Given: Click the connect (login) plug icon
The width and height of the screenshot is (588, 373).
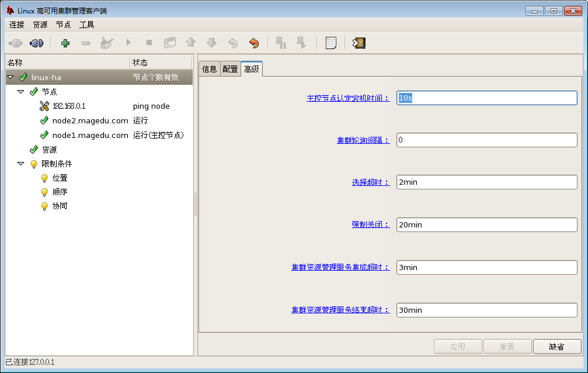Looking at the screenshot, I should click(x=15, y=43).
